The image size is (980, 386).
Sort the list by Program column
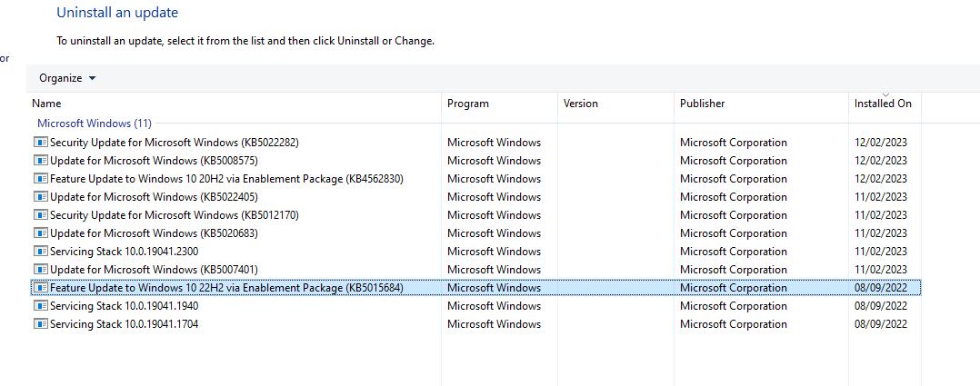(499, 104)
